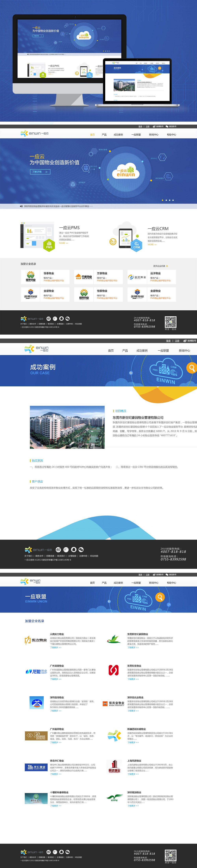The width and height of the screenshot is (197, 868).
Task: Open 成功案例 menu on the case page
Action: pos(142,350)
